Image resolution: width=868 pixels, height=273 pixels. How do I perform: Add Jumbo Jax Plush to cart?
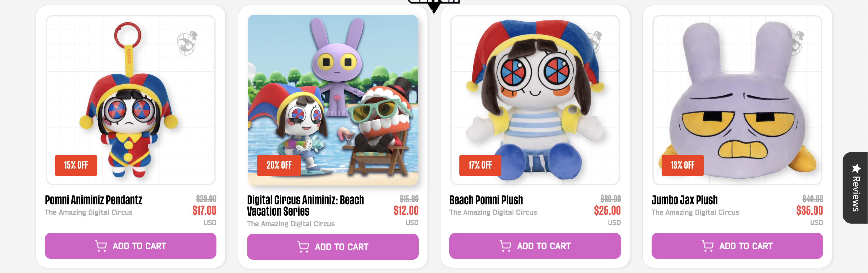tap(737, 246)
